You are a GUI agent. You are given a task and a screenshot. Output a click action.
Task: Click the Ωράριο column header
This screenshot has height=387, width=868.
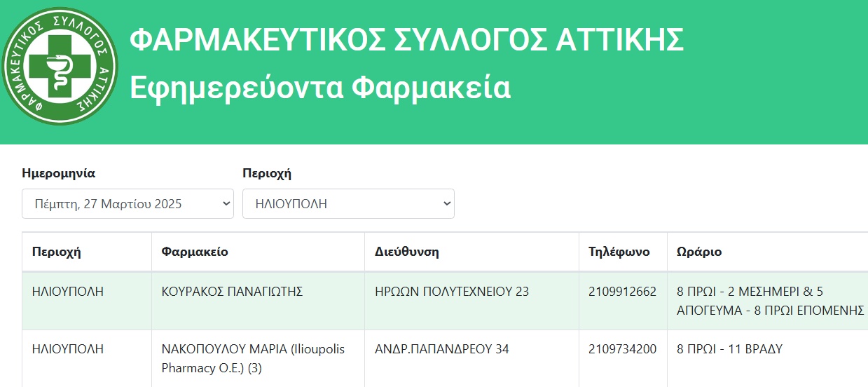pyautogui.click(x=699, y=252)
